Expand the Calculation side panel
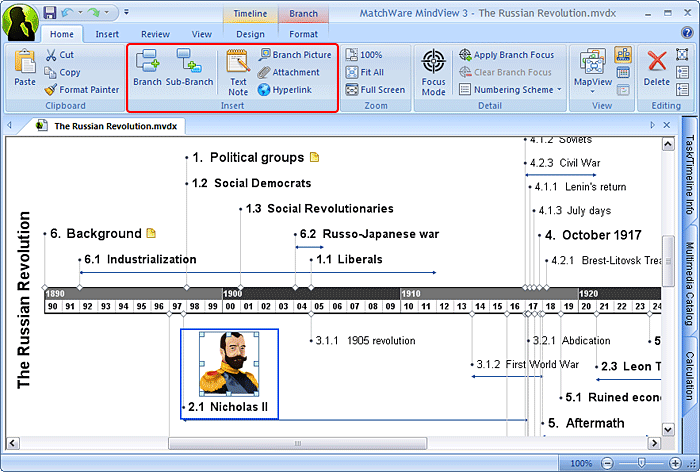 [690, 375]
